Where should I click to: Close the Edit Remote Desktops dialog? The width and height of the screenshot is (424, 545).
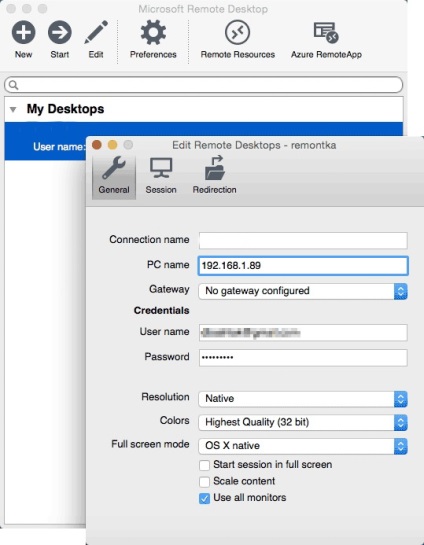point(97,145)
